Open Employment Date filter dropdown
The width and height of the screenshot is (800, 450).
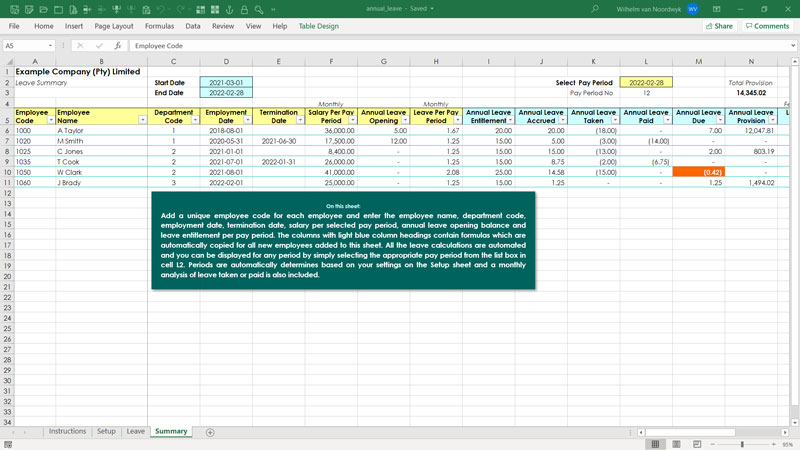click(247, 120)
